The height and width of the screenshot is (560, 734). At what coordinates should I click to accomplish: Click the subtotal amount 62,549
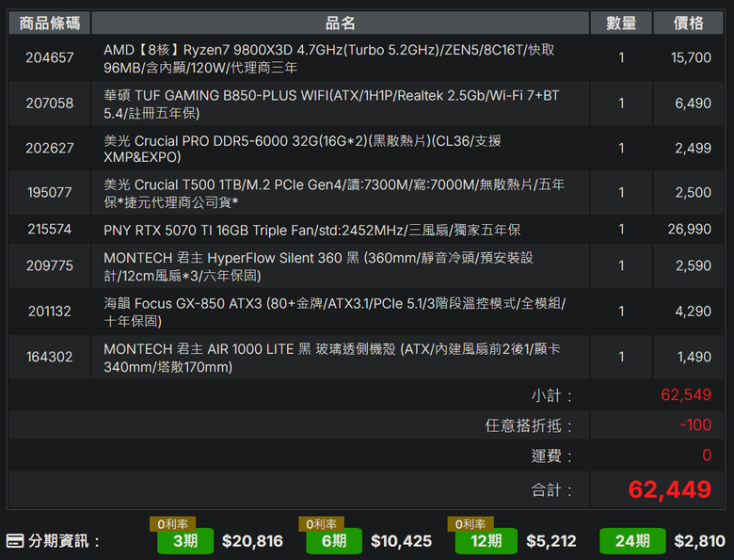pos(686,394)
